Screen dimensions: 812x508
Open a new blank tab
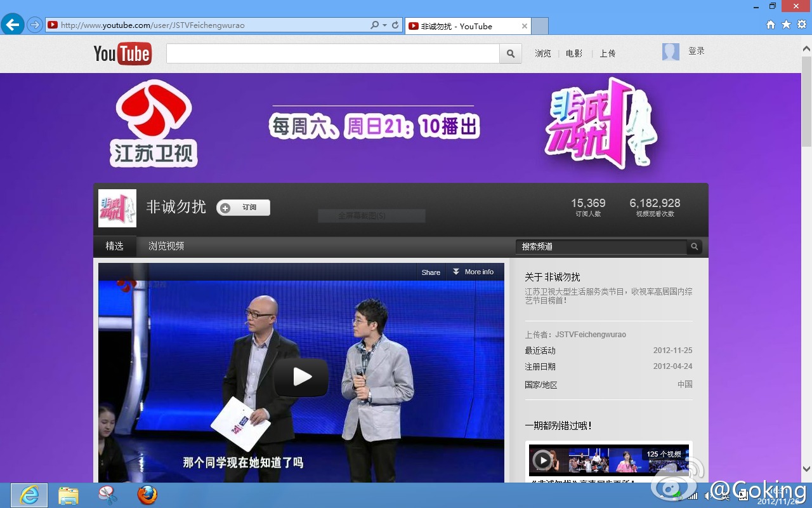(x=540, y=26)
